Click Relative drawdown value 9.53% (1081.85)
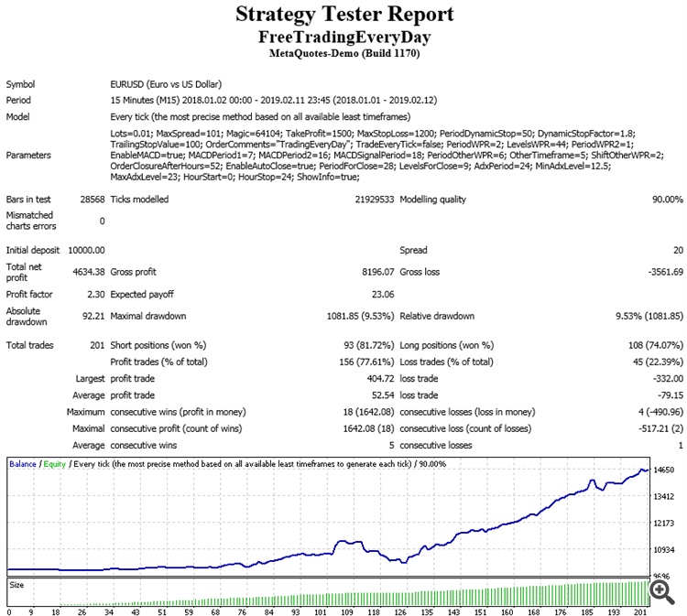The height and width of the screenshot is (616, 687). pyautogui.click(x=649, y=317)
